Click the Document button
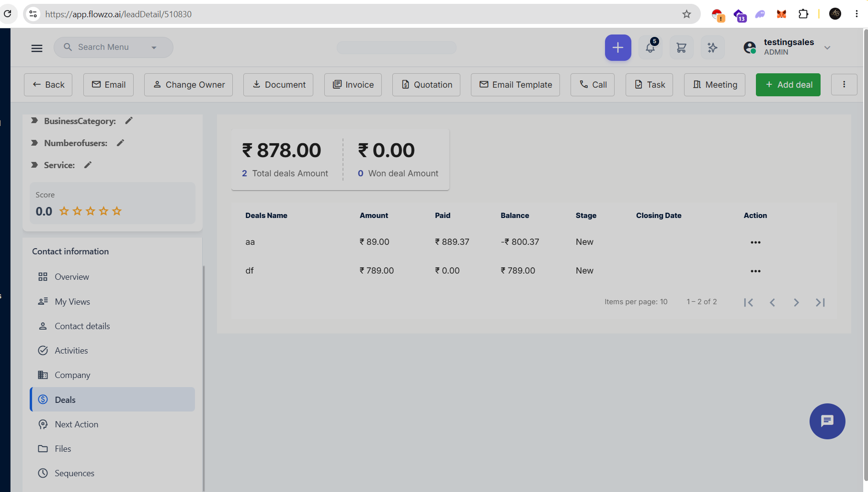 pyautogui.click(x=278, y=85)
